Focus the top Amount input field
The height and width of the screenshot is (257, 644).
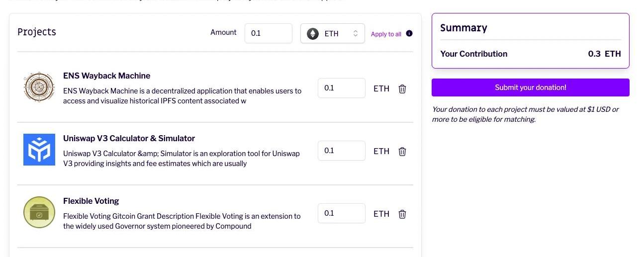268,33
